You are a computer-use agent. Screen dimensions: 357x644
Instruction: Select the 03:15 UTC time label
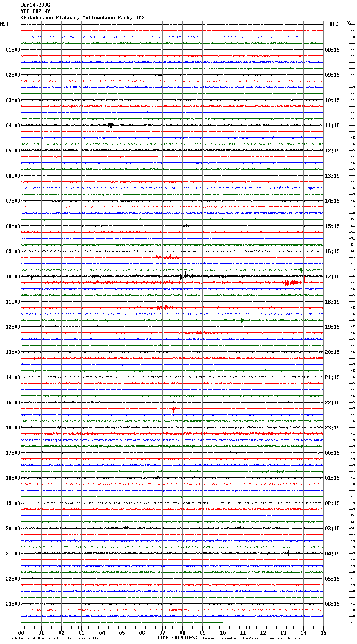332,529
